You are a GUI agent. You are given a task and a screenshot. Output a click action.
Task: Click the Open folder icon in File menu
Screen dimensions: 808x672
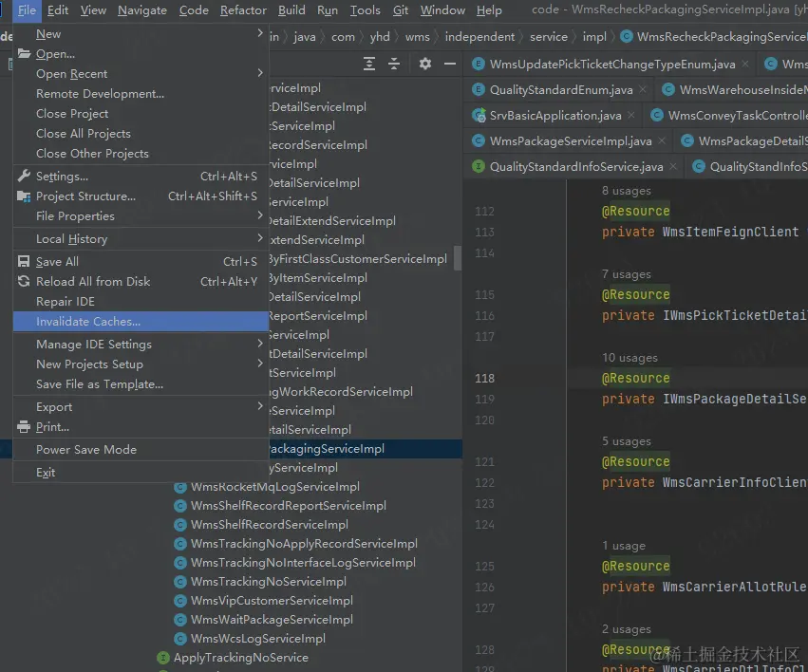(x=24, y=53)
